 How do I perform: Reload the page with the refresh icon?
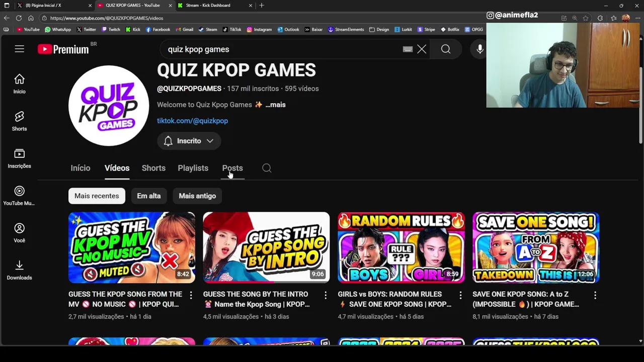pyautogui.click(x=19, y=18)
